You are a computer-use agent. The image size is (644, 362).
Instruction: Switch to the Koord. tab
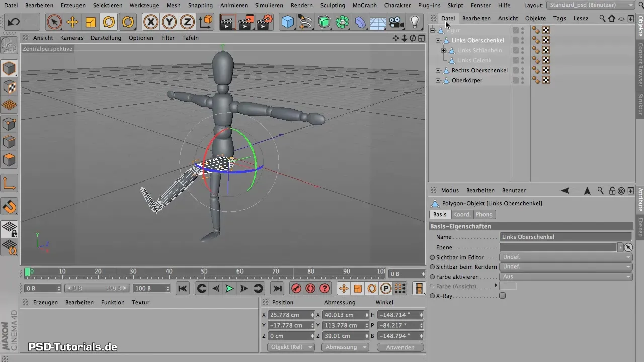(x=462, y=214)
